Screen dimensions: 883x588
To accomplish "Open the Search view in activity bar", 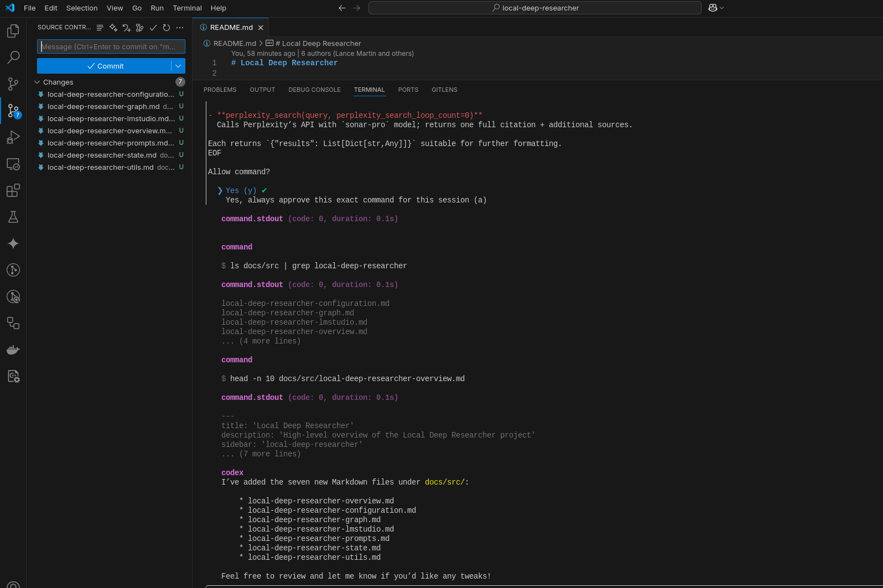I will [13, 57].
